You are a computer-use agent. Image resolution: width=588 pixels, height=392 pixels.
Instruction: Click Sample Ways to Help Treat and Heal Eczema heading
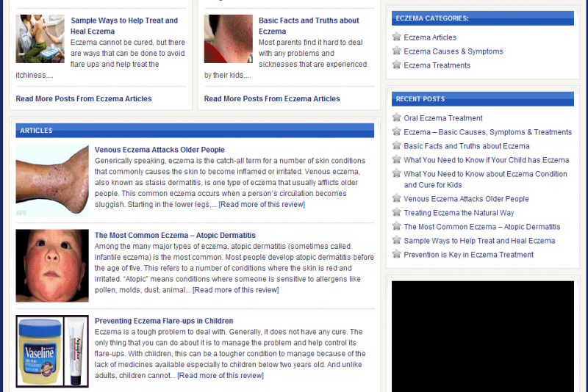(124, 26)
